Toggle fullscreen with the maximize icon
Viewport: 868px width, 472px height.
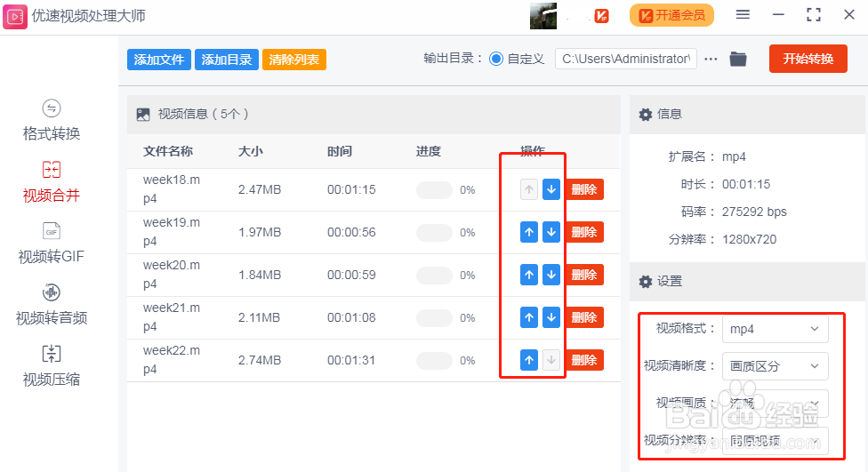click(x=813, y=15)
